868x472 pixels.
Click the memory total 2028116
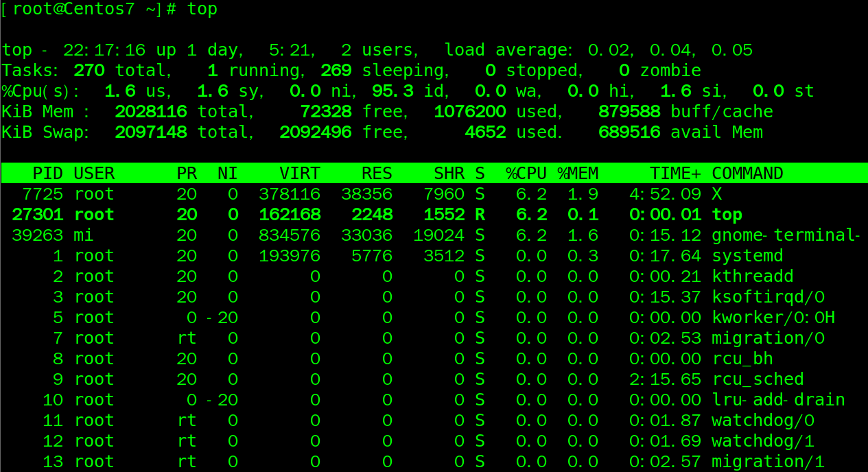click(x=151, y=112)
